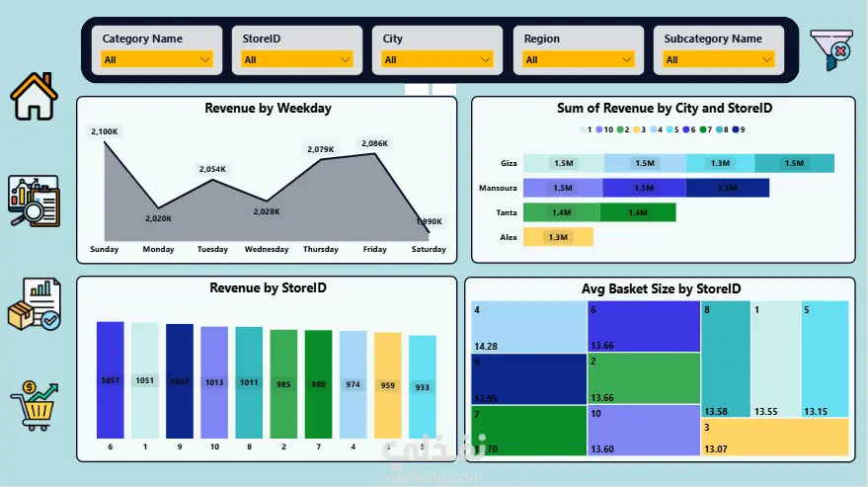Select the dark blue bar labeled 1037

coord(180,381)
